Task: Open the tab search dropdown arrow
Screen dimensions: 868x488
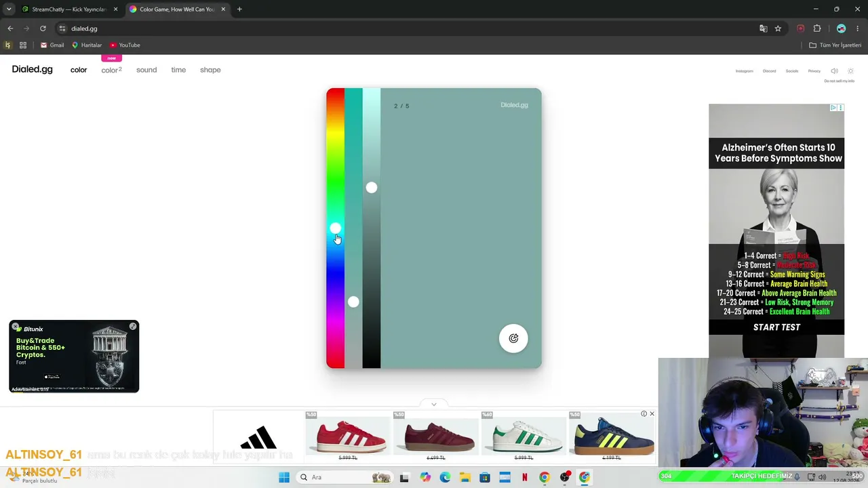Action: 9,9
